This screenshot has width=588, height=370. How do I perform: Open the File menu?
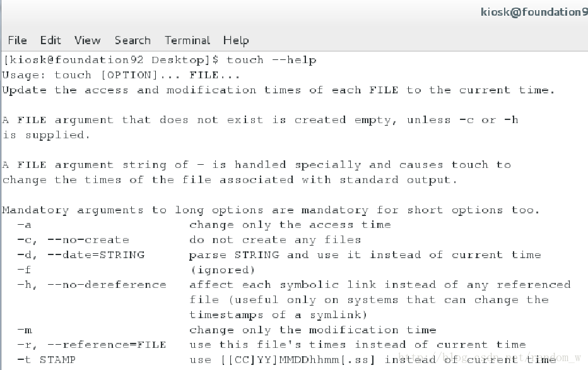[17, 40]
